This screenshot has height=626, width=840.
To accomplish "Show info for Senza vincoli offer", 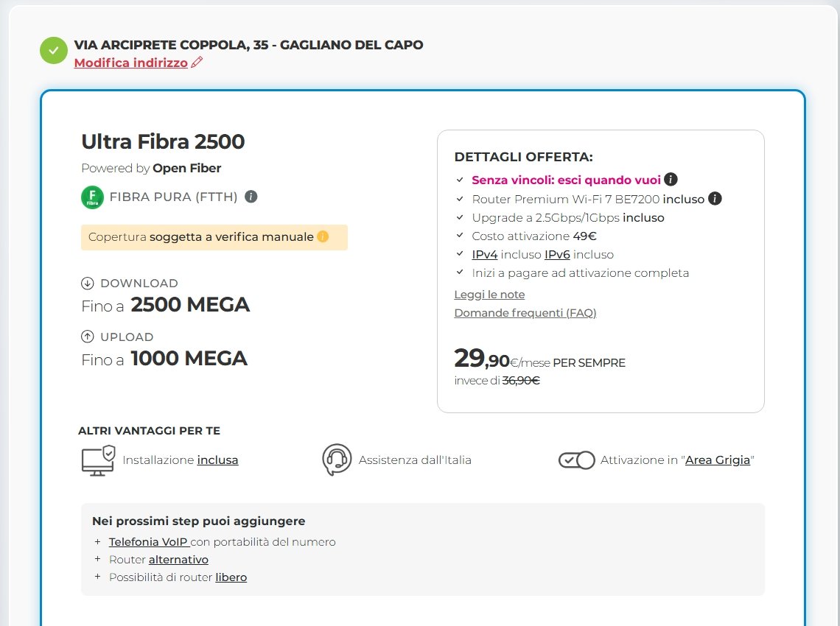I will coord(671,180).
